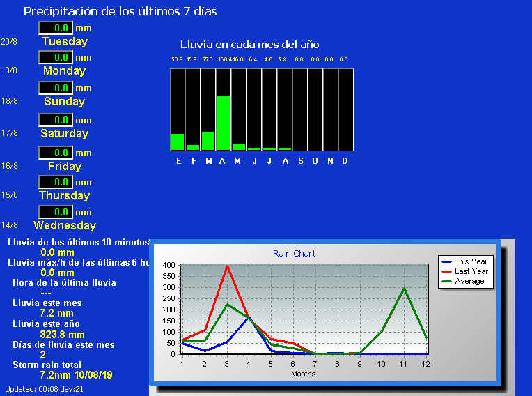Click the green Average legend swatch
The image size is (532, 396).
click(x=446, y=281)
